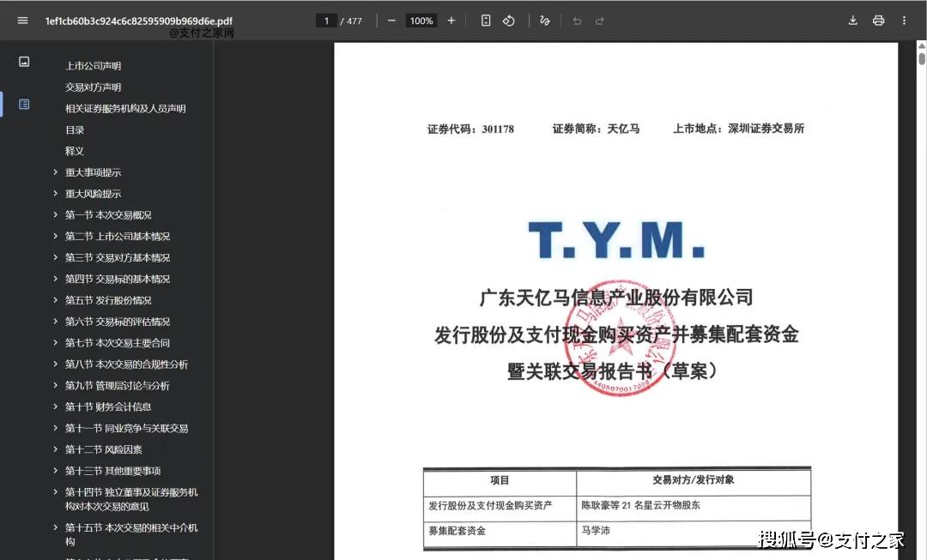This screenshot has height=560, width=927.
Task: Open the more options three-dot menu
Action: [904, 20]
